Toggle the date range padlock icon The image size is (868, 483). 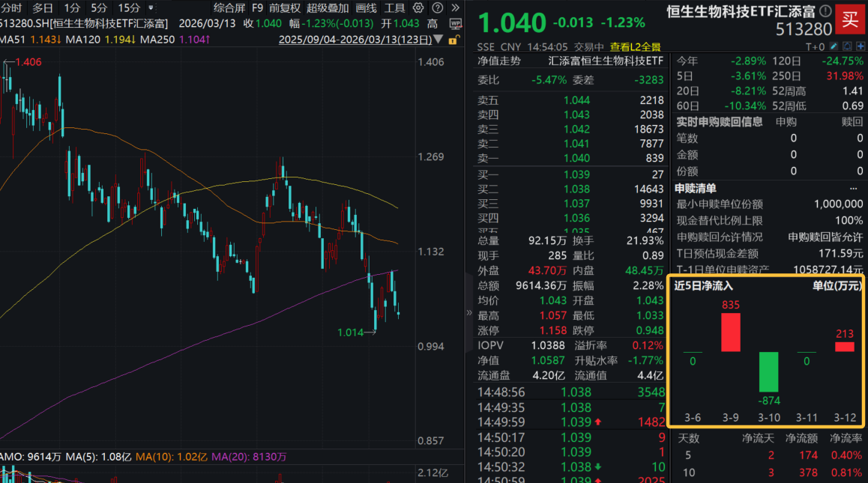pos(455,40)
